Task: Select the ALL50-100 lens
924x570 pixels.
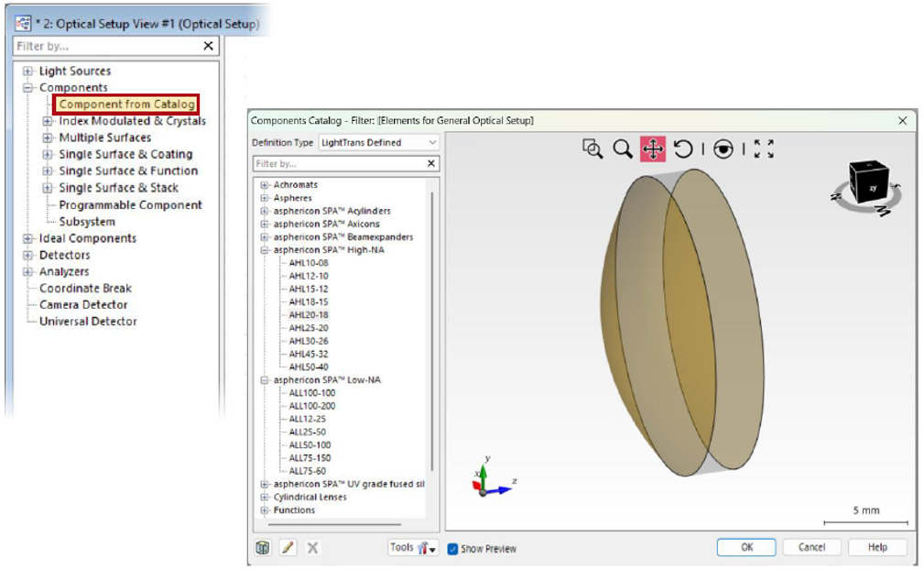Action: (x=310, y=445)
